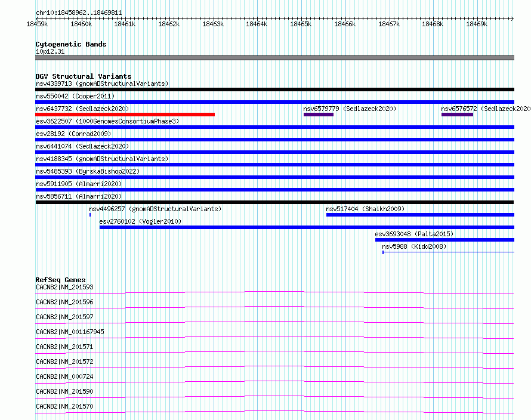The width and height of the screenshot is (531, 420).
Task: Click the blue nsv550042 variant bar
Action: coord(274,102)
